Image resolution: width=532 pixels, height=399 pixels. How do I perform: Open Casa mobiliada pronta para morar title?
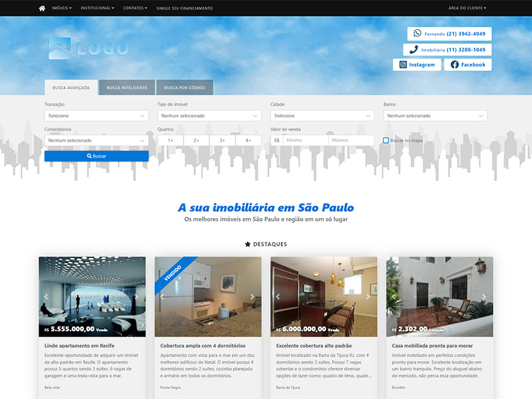(432, 346)
